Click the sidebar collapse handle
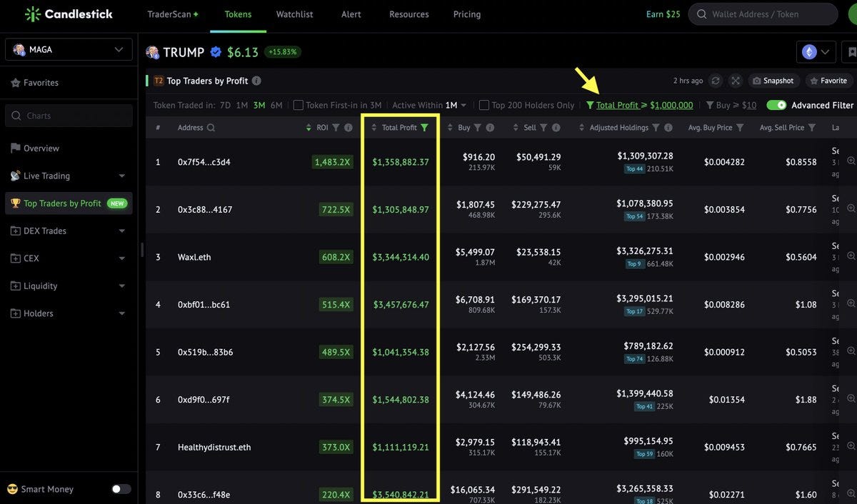Screen dimensions: 857x504 pos(142,250)
